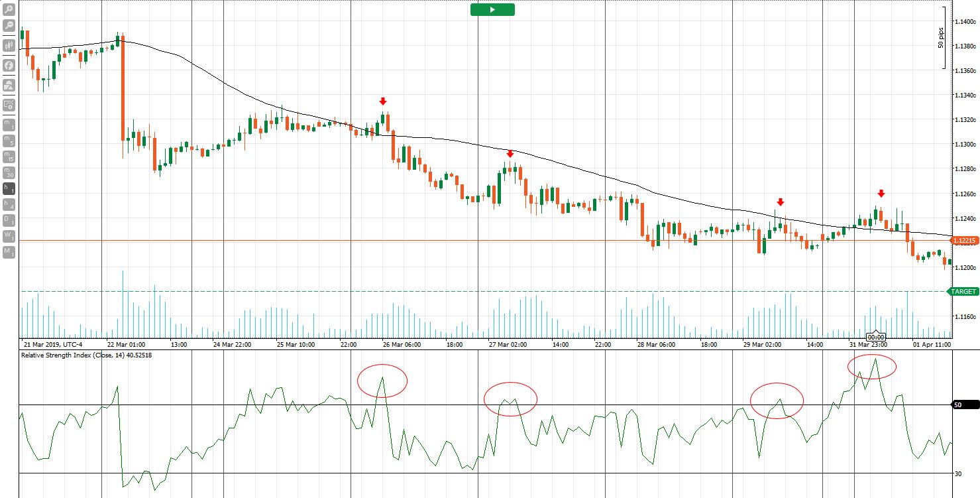Open the chart settings icon with gear
The image size is (980, 498).
pyautogui.click(x=9, y=104)
